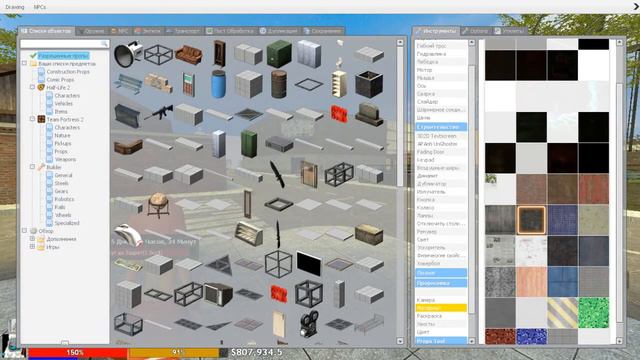Spawn the stacked cardboard boxes prop
Image resolution: width=640 pixels, height=360 pixels.
click(158, 83)
